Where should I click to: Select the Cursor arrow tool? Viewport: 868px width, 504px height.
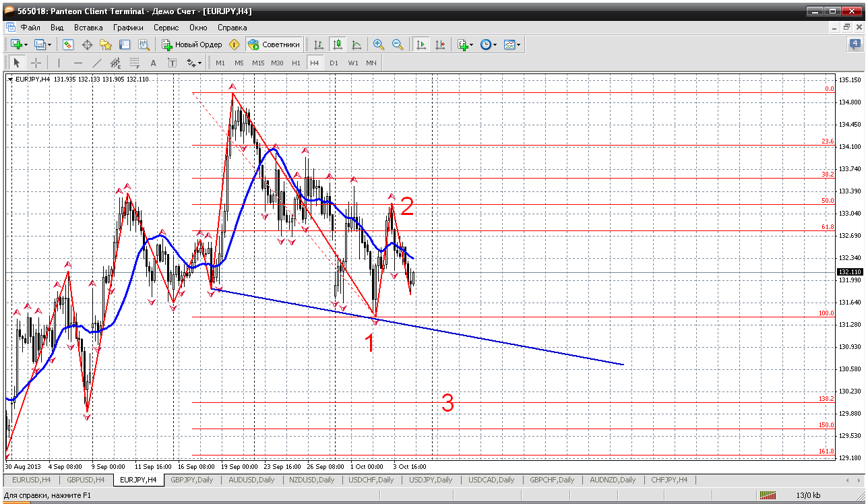click(17, 63)
